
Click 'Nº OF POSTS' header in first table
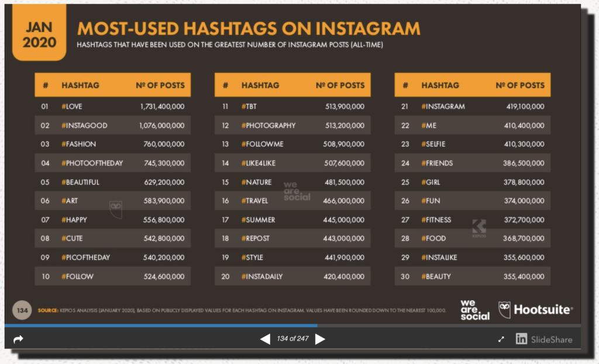160,85
